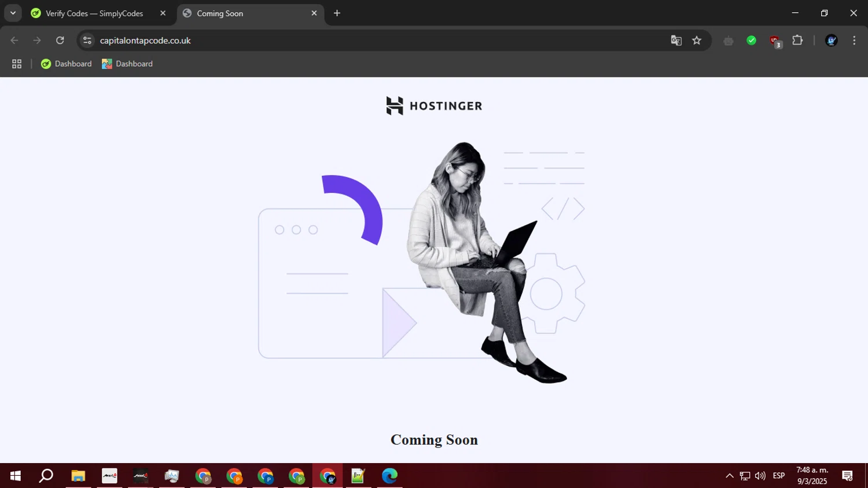Open the tab search dropdown arrow

[13, 13]
